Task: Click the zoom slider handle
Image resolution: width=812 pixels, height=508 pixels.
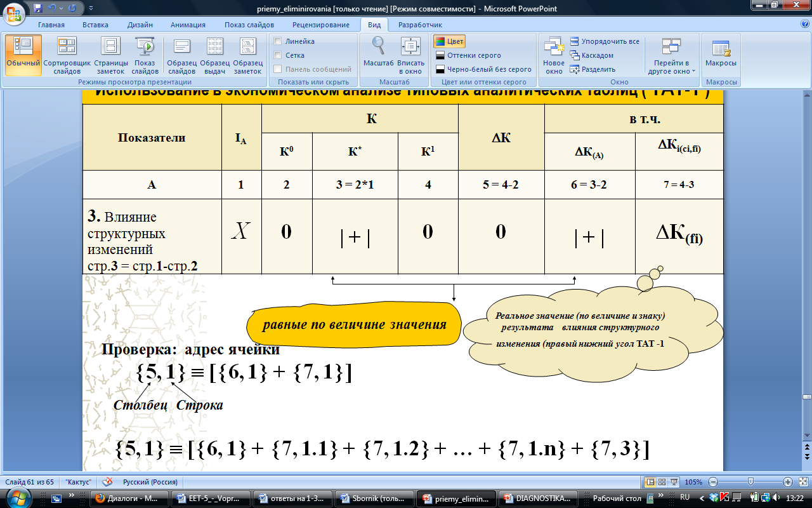Action: (750, 482)
